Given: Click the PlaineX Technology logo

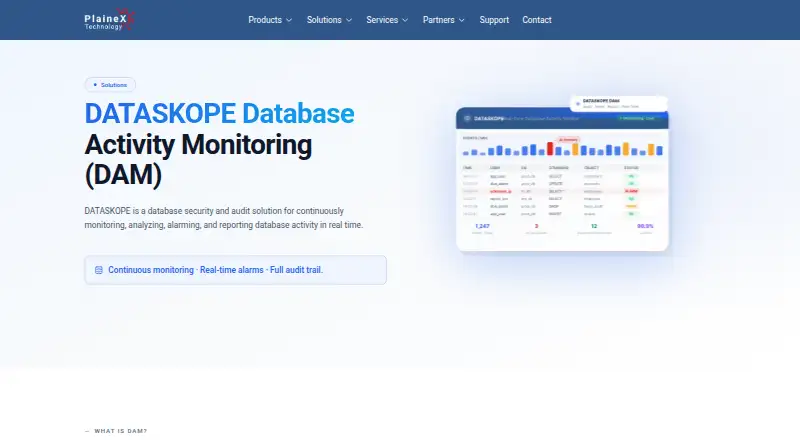Looking at the screenshot, I should coord(109,20).
